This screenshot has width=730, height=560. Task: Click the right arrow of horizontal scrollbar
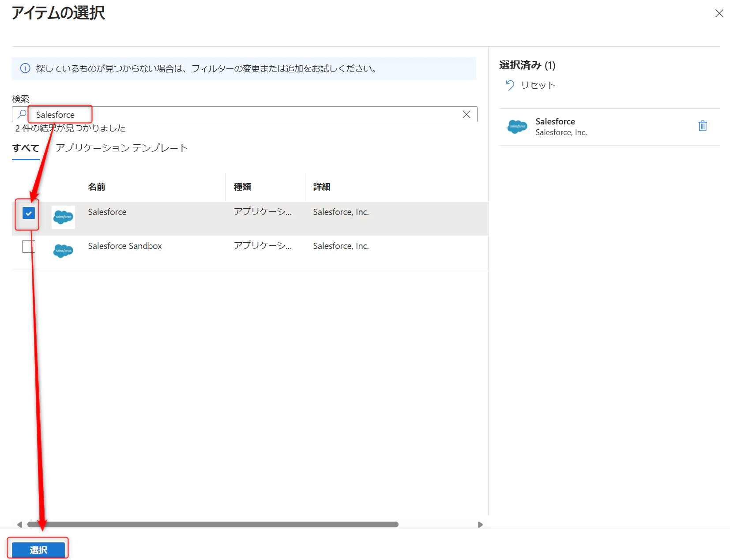tap(480, 525)
